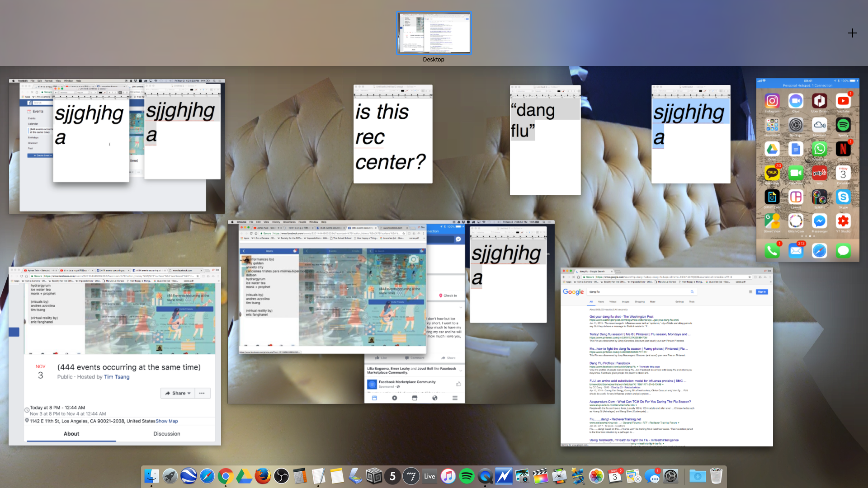Select the Desktop thumbnail in Mission Control
Image resolution: width=868 pixels, height=488 pixels.
click(x=433, y=33)
